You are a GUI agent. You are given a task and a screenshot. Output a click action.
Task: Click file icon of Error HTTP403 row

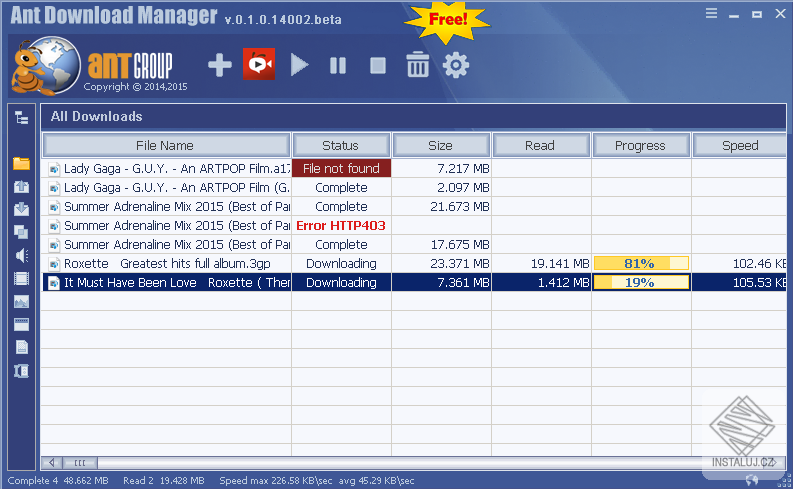click(x=54, y=226)
